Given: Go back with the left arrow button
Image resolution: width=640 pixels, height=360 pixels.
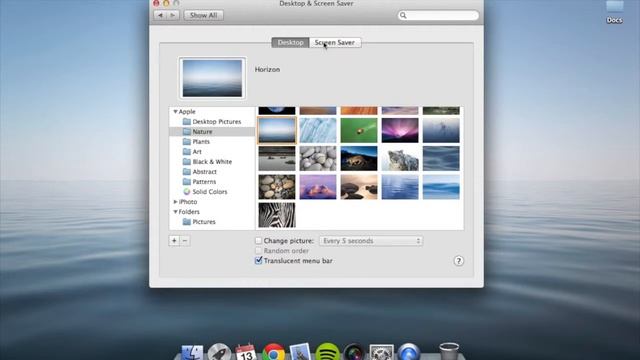Looking at the screenshot, I should [x=160, y=15].
